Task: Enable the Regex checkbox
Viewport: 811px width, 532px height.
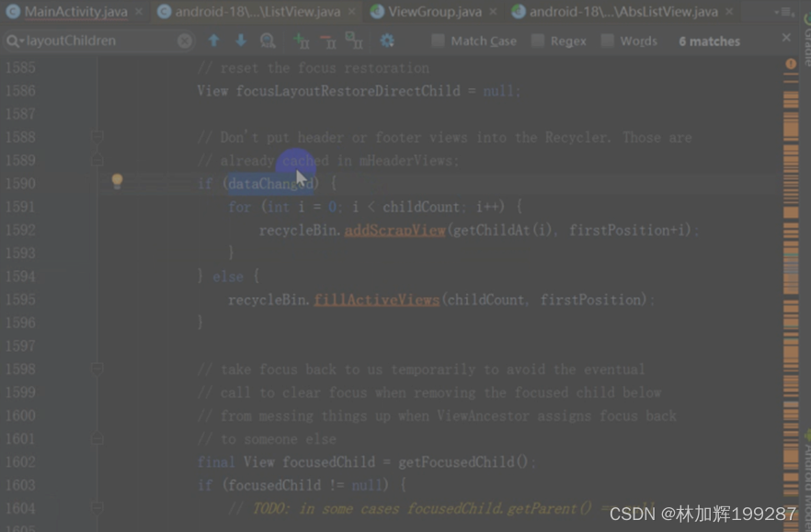Action: [537, 40]
